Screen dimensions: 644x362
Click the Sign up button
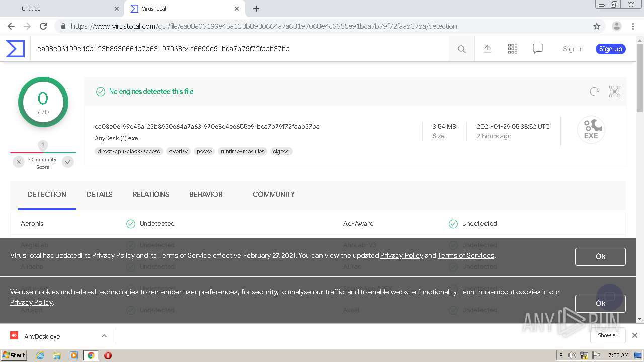coord(611,49)
